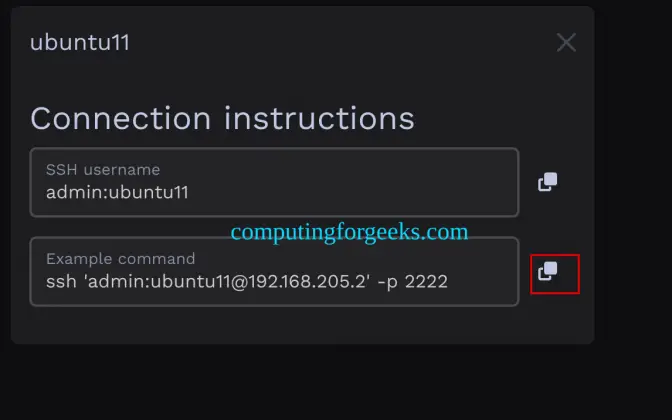Click the admin:ubuntu11 username value

(x=117, y=192)
